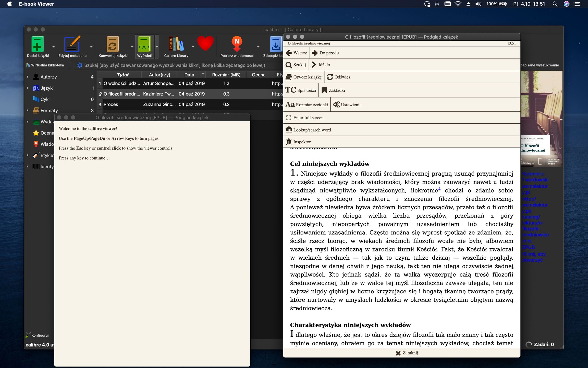Open Inspektor bug tool
Image resolution: width=588 pixels, height=368 pixels.
point(298,142)
